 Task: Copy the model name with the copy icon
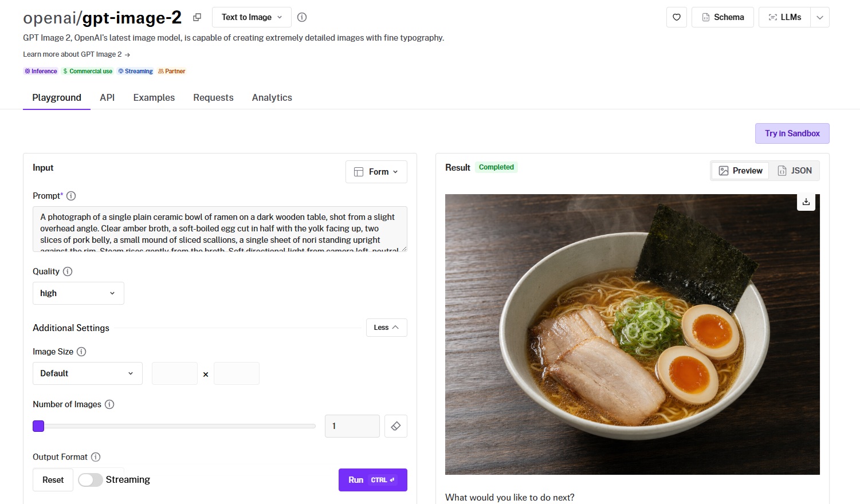pyautogui.click(x=197, y=17)
